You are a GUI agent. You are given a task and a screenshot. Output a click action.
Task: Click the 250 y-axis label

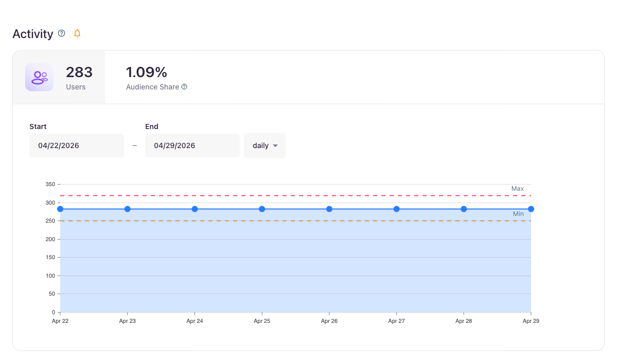pos(50,221)
